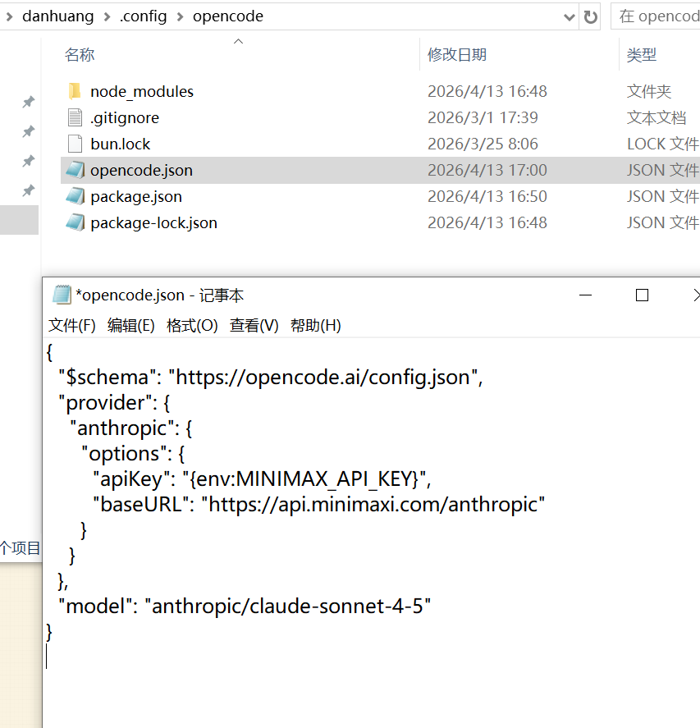Expand the chevron after danhuang breadcrumb
The image size is (700, 728).
108,16
